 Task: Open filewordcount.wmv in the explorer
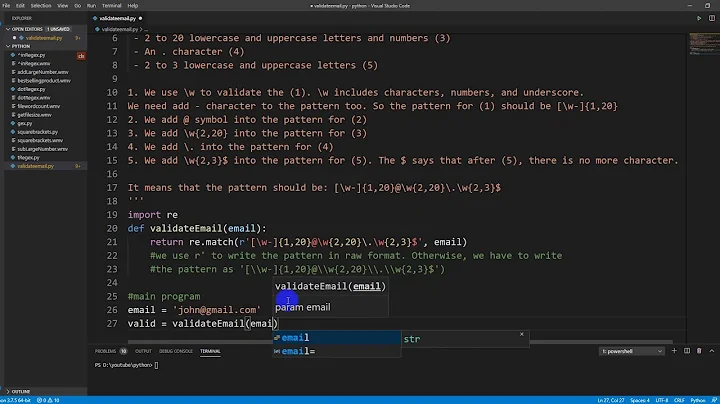39,106
